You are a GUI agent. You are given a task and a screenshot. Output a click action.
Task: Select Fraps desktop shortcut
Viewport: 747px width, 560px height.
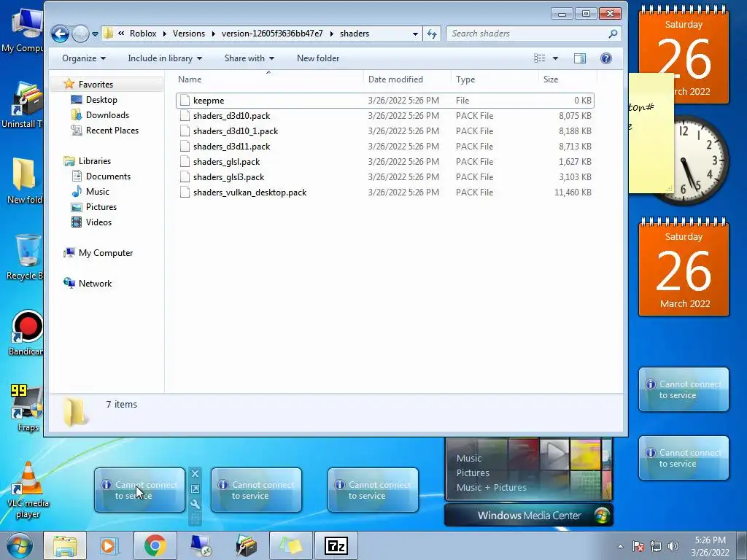pyautogui.click(x=27, y=408)
